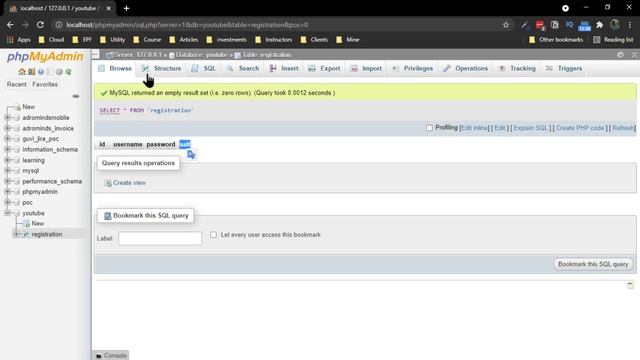Click Create view icon
Screen dimensions: 640x360
click(108, 183)
